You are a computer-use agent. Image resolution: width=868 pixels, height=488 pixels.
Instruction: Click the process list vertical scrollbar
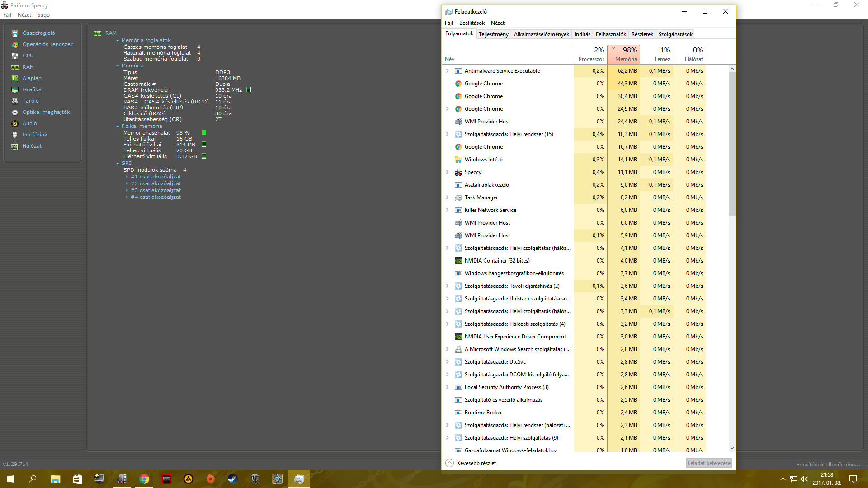point(732,145)
